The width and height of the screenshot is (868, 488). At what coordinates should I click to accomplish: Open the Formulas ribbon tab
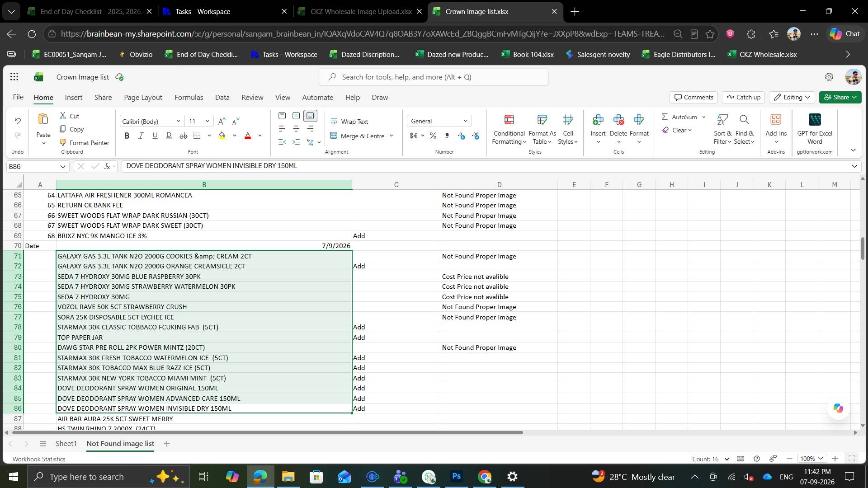pyautogui.click(x=189, y=98)
